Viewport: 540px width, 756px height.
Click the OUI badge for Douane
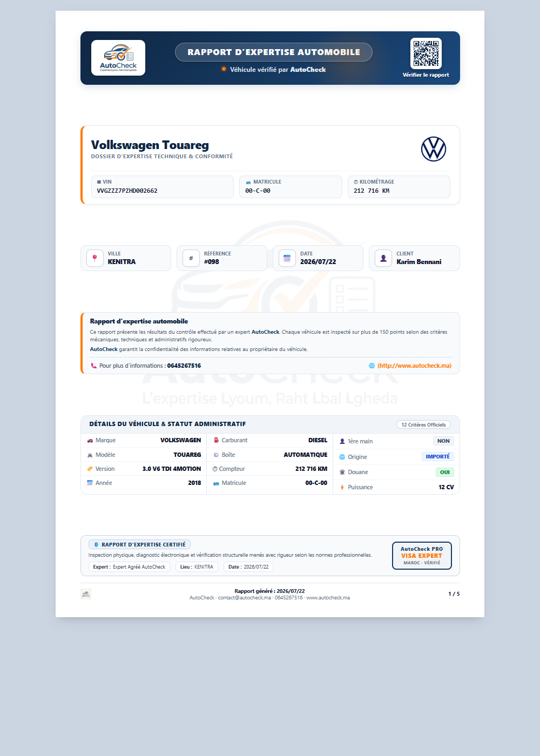445,472
